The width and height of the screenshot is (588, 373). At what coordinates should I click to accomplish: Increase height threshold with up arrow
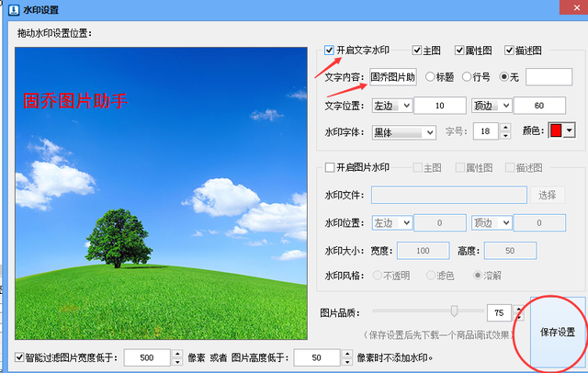pos(347,354)
